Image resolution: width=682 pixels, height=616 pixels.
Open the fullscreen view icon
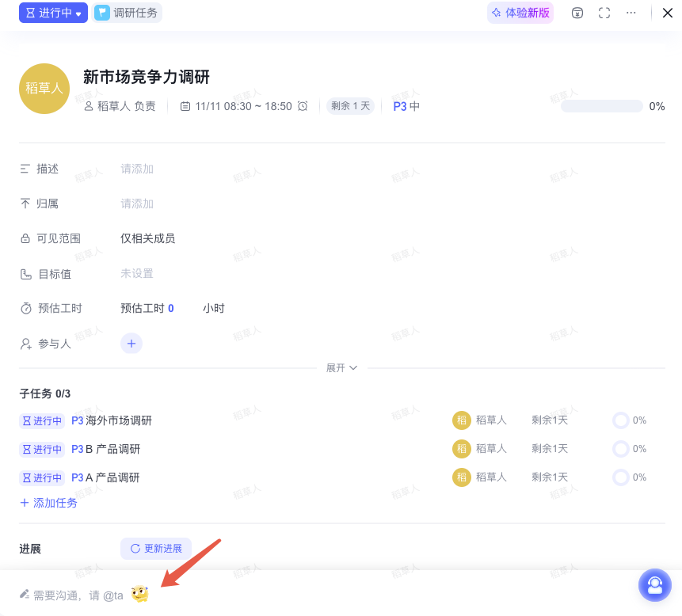tap(603, 13)
